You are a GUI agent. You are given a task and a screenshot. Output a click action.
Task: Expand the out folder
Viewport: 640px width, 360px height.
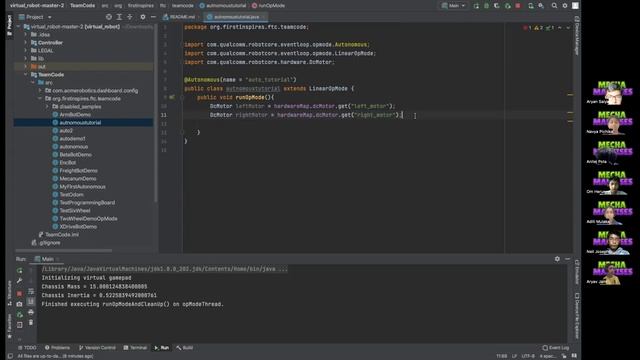pos(25,67)
